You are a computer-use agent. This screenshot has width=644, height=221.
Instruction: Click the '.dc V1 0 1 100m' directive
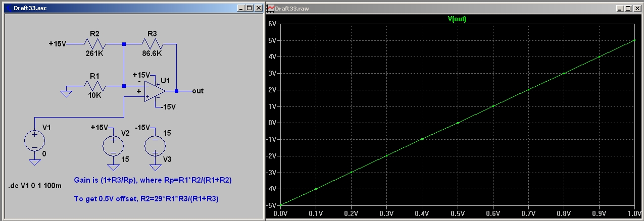[35, 186]
